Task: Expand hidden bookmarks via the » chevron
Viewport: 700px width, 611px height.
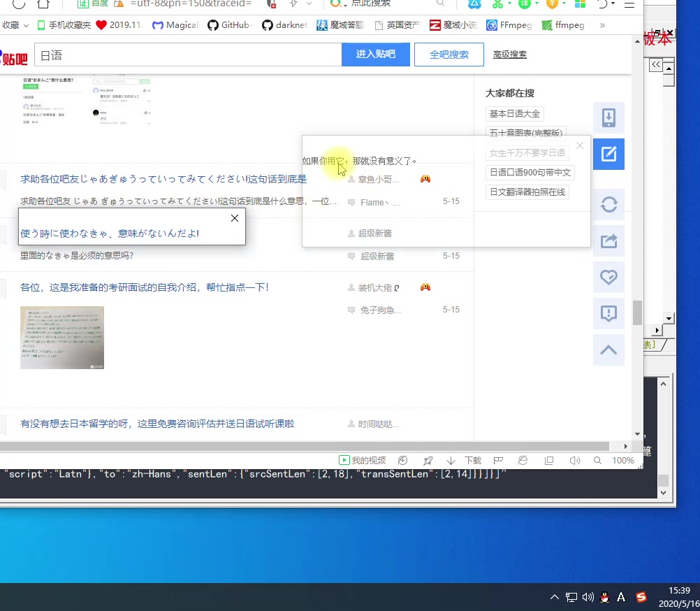Action: click(x=601, y=24)
